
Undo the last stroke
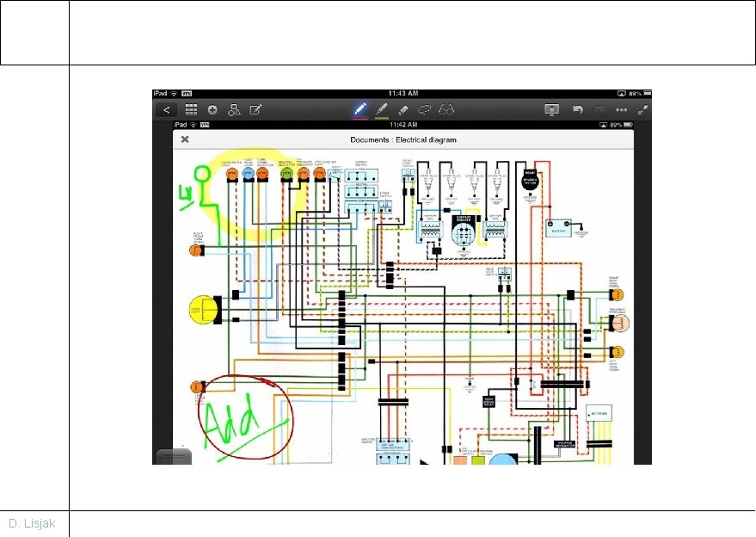pyautogui.click(x=578, y=110)
